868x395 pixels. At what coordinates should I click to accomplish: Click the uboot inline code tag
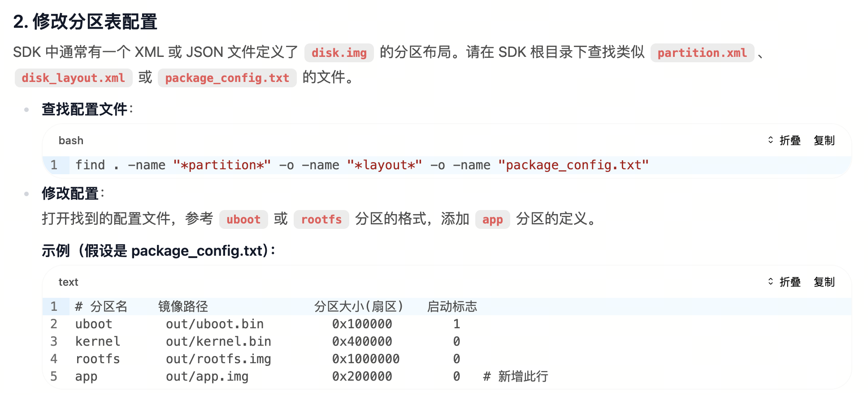click(x=243, y=219)
